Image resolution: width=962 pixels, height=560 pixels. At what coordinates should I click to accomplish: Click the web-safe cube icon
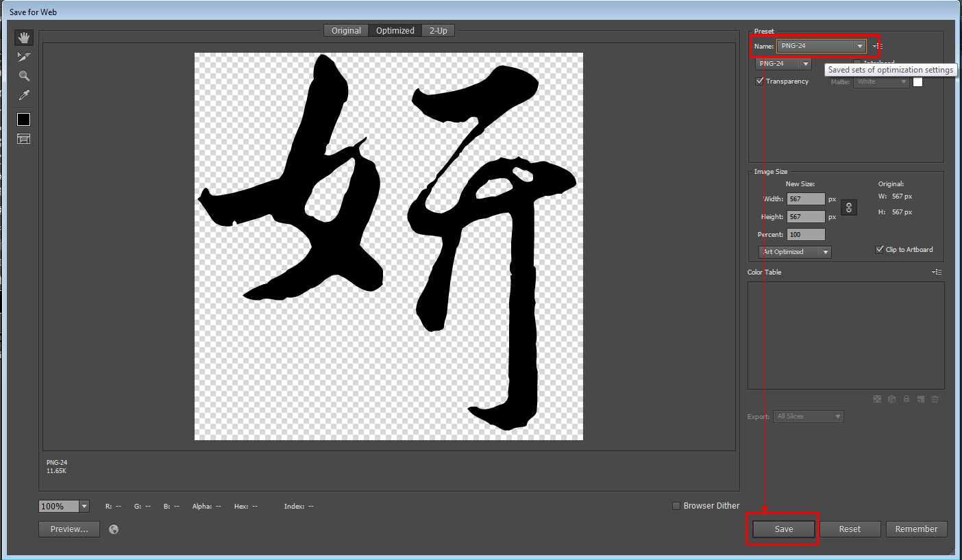[x=891, y=399]
